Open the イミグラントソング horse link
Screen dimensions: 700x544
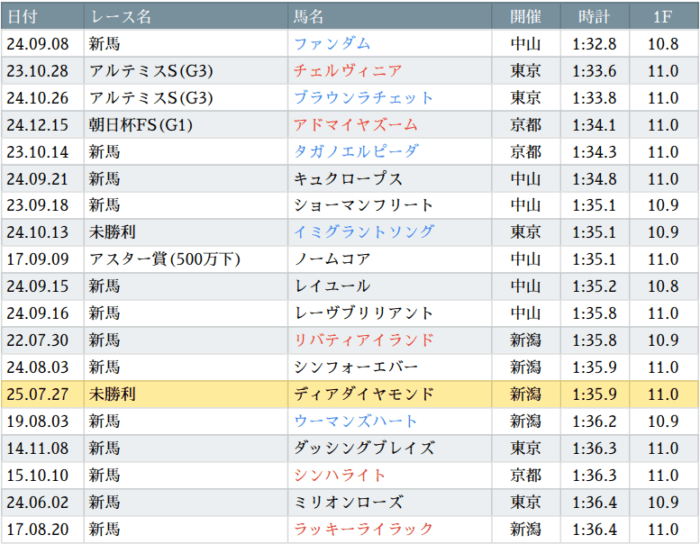364,232
